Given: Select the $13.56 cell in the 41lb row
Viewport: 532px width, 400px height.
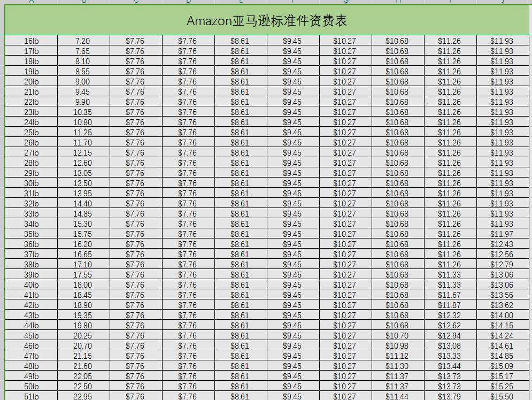Looking at the screenshot, I should click(x=503, y=296).
